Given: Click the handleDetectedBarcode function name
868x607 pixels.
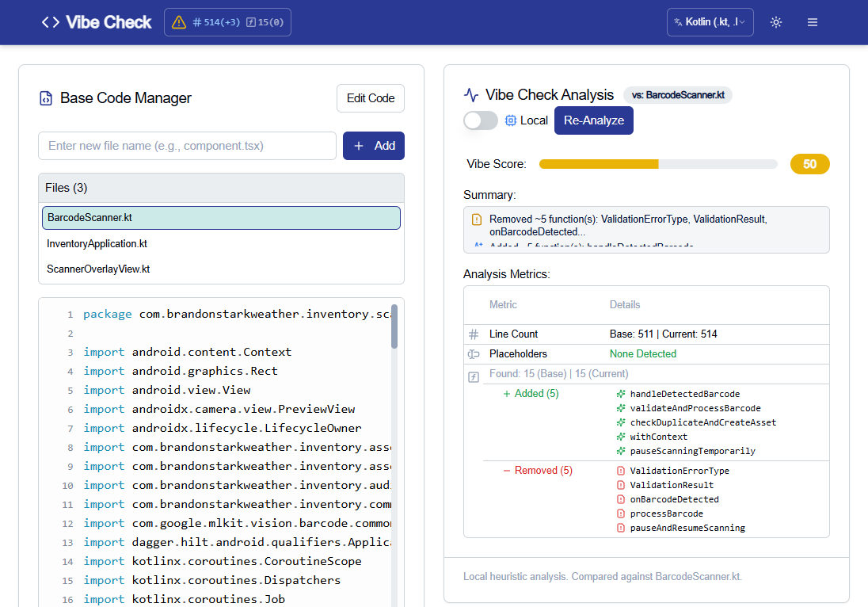Looking at the screenshot, I should 685,394.
